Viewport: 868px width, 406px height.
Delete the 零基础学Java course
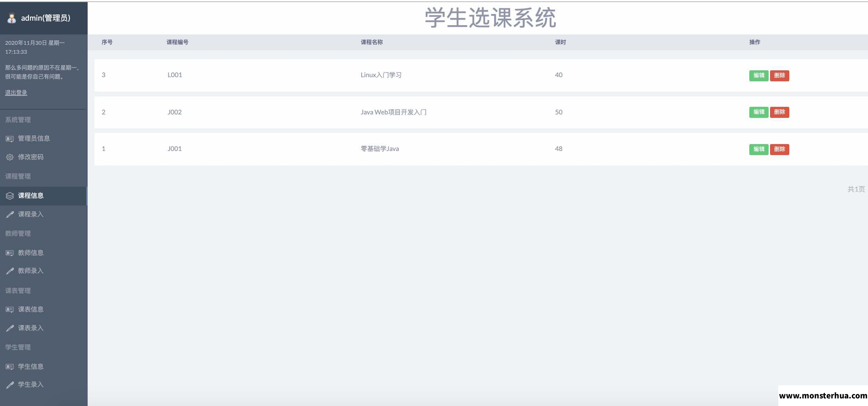point(779,149)
